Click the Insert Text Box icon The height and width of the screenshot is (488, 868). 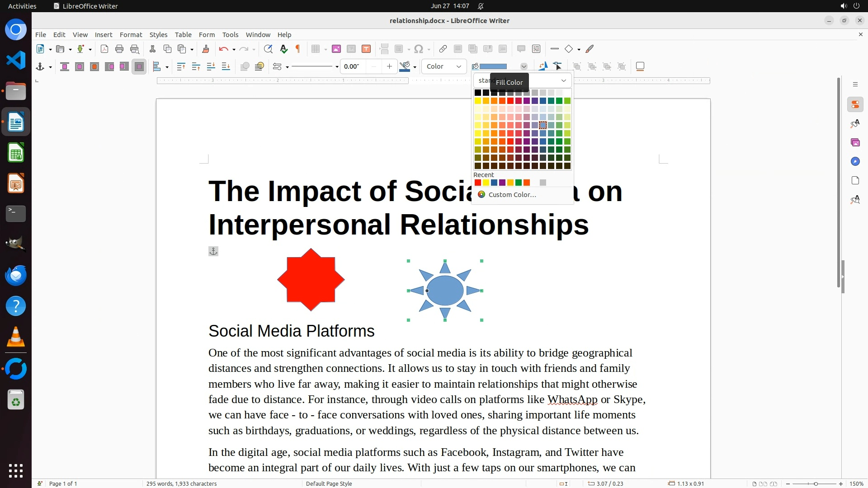point(366,49)
